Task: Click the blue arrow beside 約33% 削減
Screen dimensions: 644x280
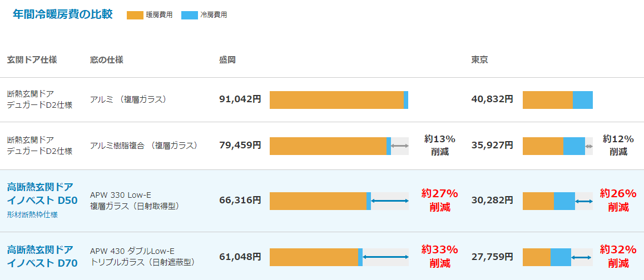Action: click(385, 257)
